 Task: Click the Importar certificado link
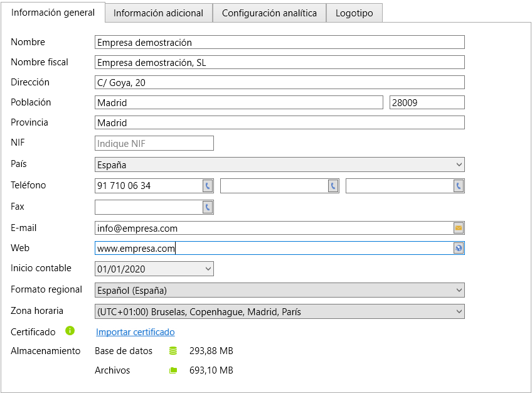(x=135, y=332)
